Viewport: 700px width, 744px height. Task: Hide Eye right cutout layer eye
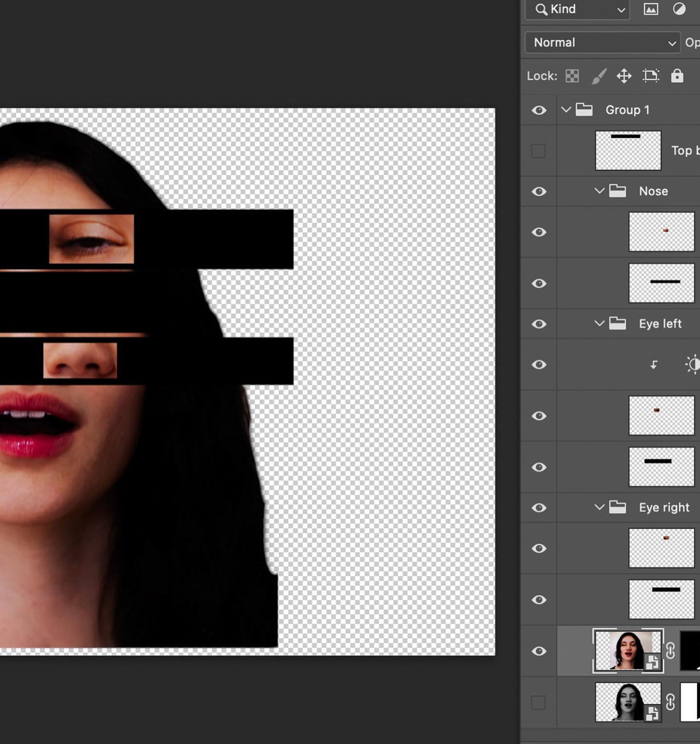tap(539, 548)
